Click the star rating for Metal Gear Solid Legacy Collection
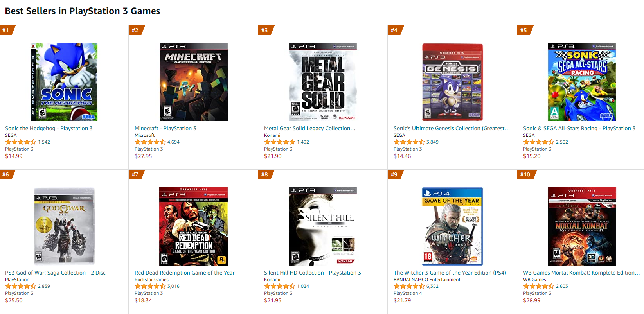644x314 pixels. pyautogui.click(x=279, y=142)
